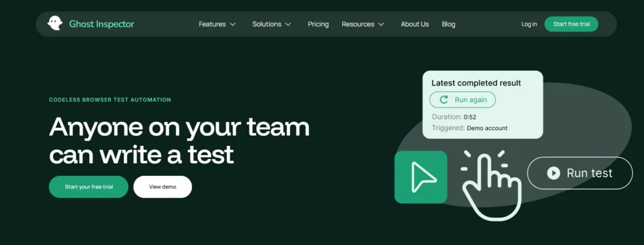Select the Latest completed result heading
The width and height of the screenshot is (644, 245).
[x=476, y=83]
